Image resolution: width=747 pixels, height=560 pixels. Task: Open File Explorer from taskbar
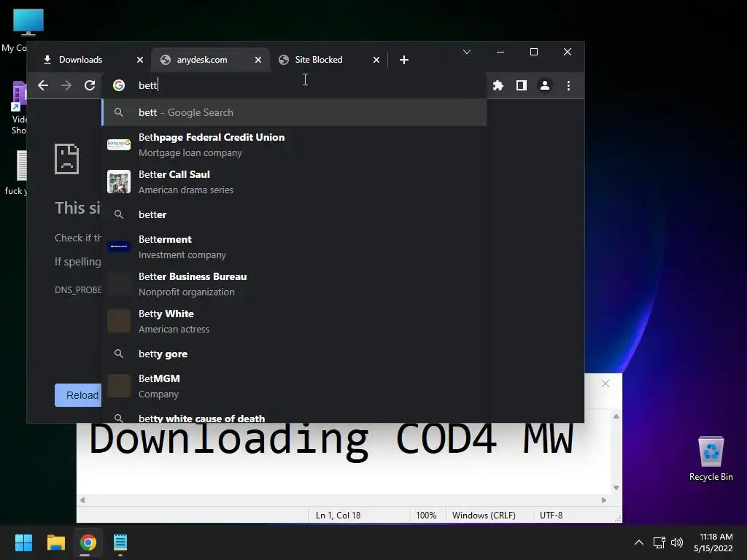click(x=55, y=542)
